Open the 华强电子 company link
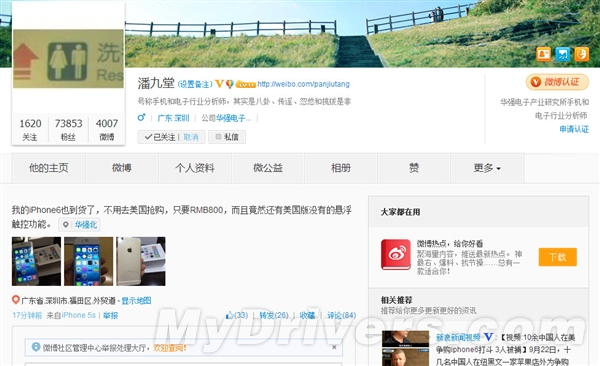 pos(233,118)
